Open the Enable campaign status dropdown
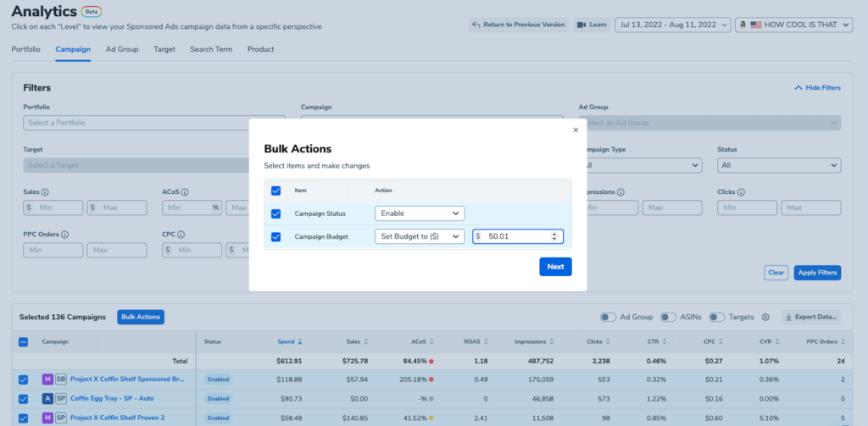The height and width of the screenshot is (426, 868). [420, 213]
